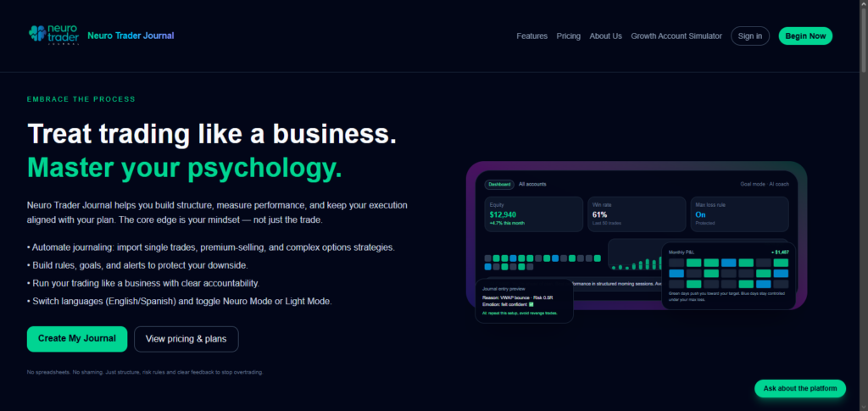Click the Sign in button
The height and width of the screenshot is (411, 868).
(x=750, y=36)
